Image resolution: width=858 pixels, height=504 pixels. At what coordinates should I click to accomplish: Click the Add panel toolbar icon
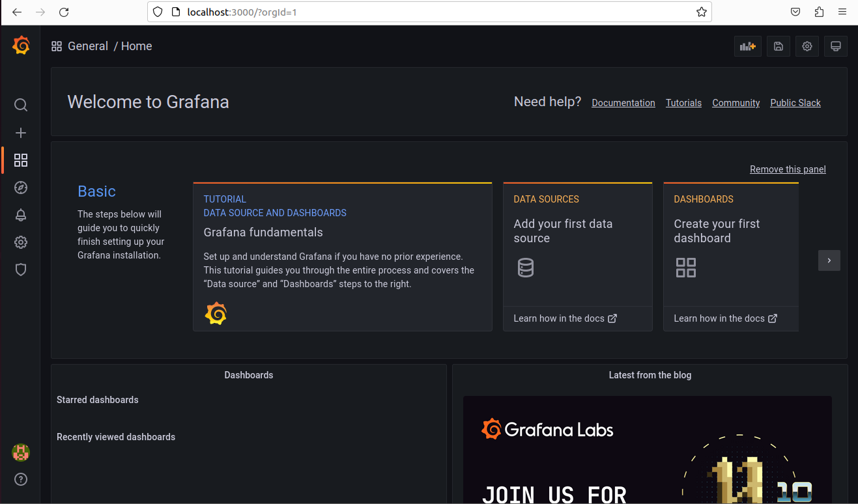click(x=747, y=46)
